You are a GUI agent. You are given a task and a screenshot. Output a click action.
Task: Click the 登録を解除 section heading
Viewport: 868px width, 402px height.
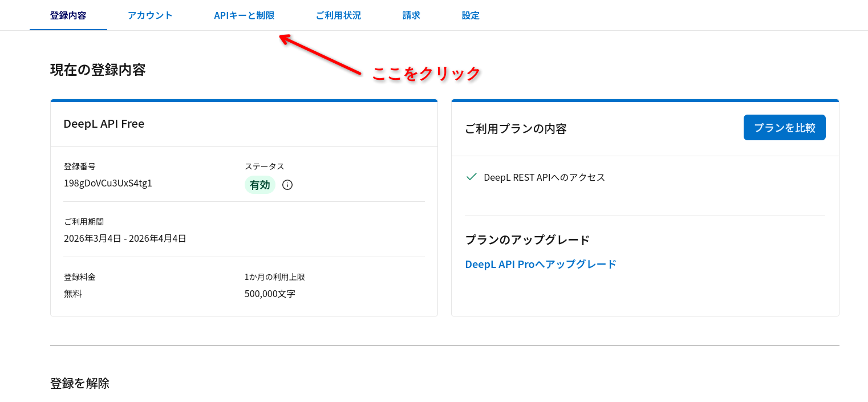click(x=80, y=383)
